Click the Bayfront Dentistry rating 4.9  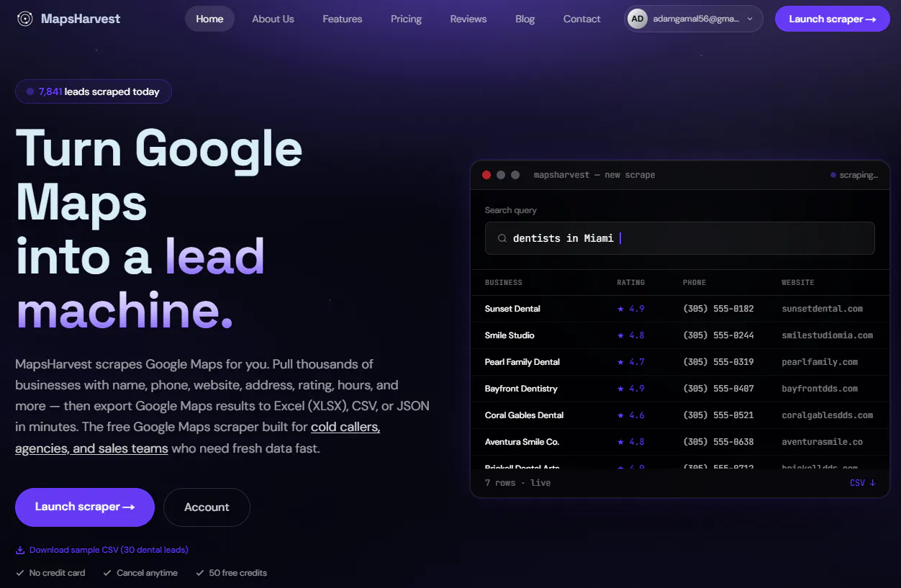[x=631, y=389]
